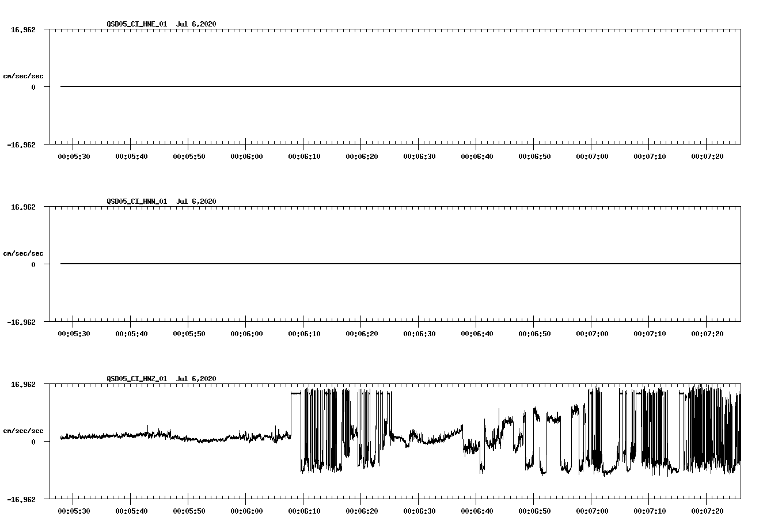Click 00:06:10 tick label on HNZ plot
Image resolution: width=782 pixels, height=532 pixels.
pyautogui.click(x=304, y=511)
